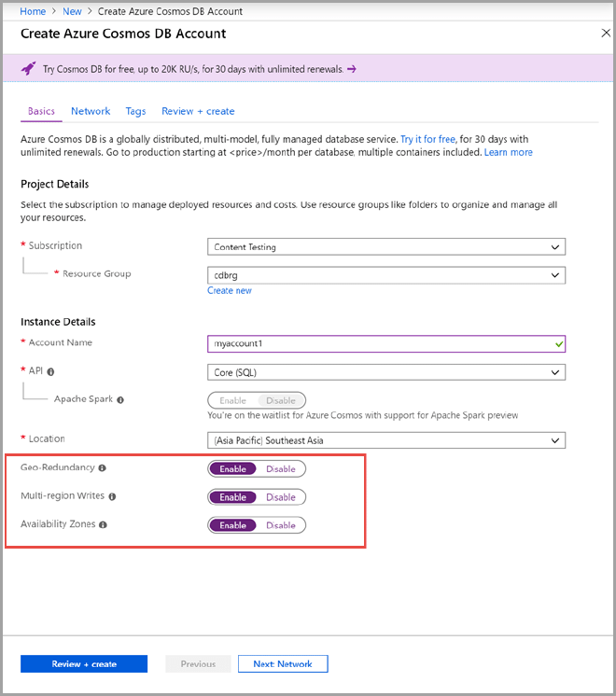Go to Home in the breadcrumb
Viewport: 616px width, 696px height.
point(33,11)
